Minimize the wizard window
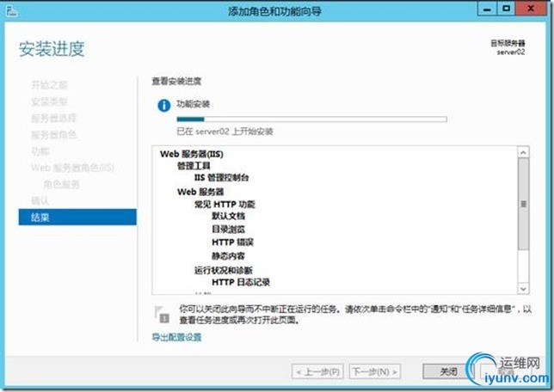This screenshot has height=392, width=554. tap(487, 9)
